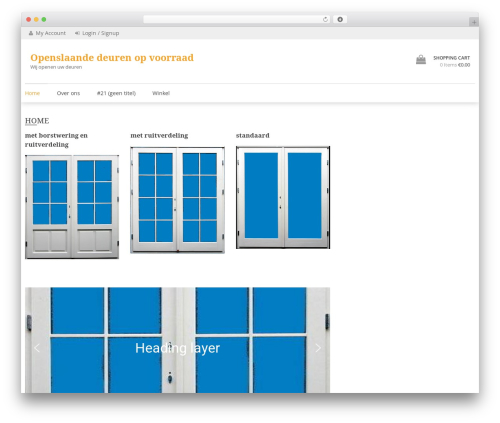
Task: Click the user icon beside My Account
Action: [x=31, y=33]
